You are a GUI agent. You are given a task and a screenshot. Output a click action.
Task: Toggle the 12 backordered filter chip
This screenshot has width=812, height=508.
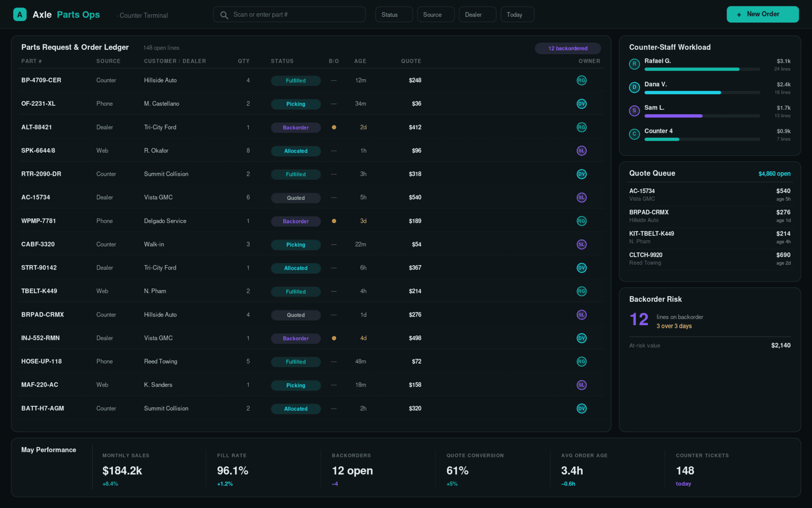pyautogui.click(x=568, y=48)
